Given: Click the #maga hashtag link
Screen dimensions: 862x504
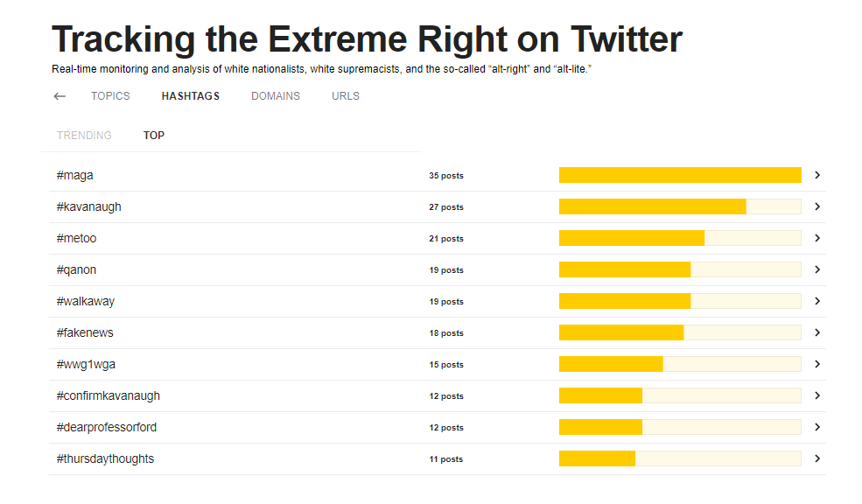Looking at the screenshot, I should (75, 176).
